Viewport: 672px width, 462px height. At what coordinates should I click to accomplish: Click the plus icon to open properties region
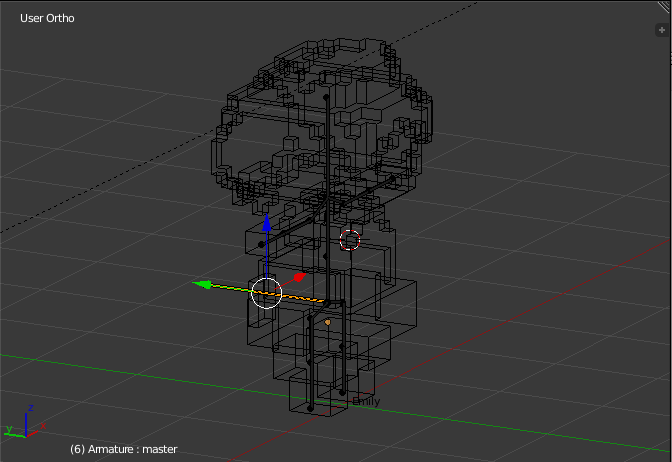click(662, 30)
